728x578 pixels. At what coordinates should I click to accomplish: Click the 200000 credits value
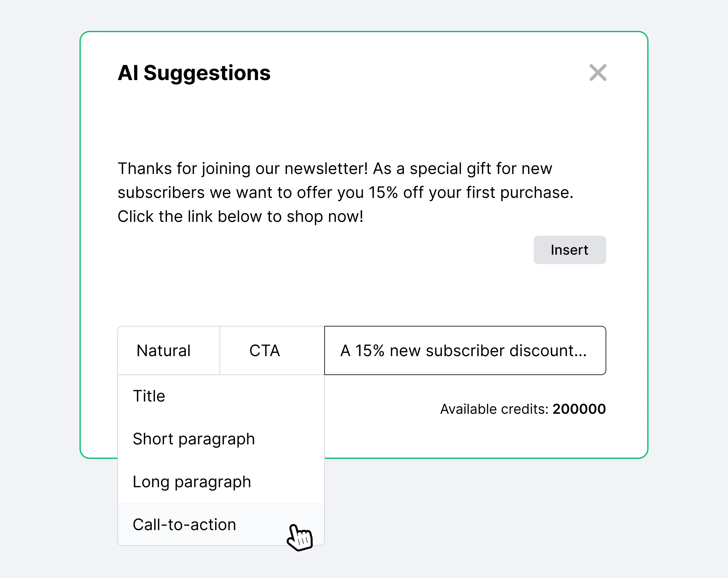click(x=579, y=409)
